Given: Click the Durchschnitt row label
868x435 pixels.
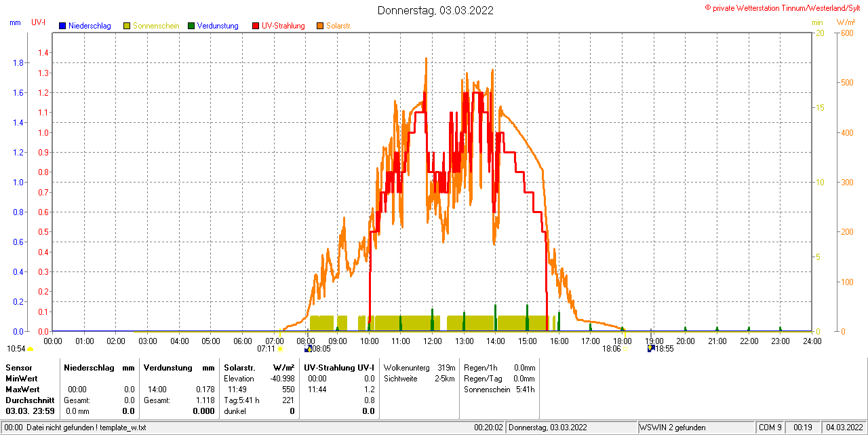Looking at the screenshot, I should (30, 400).
